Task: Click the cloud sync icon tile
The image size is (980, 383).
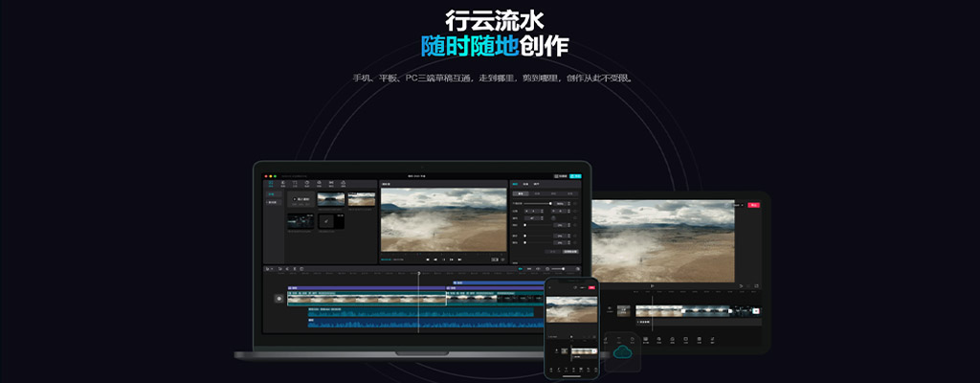Action: (622, 351)
